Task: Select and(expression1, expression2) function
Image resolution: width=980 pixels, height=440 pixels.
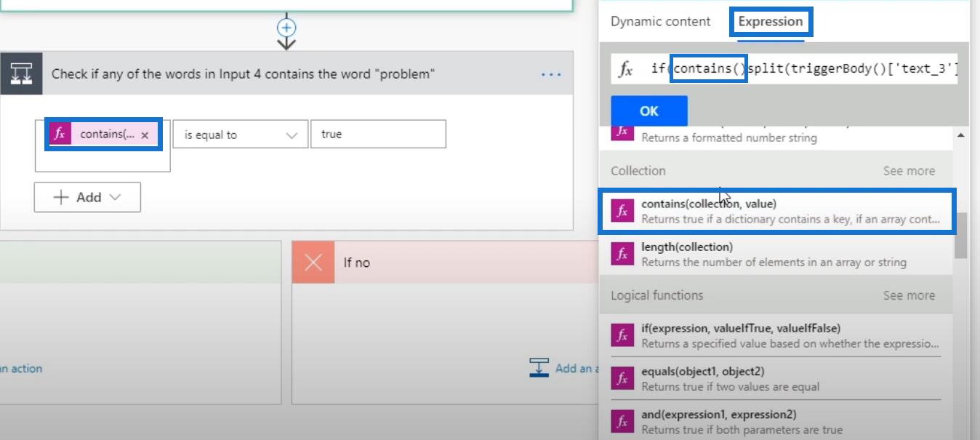Action: (776, 422)
